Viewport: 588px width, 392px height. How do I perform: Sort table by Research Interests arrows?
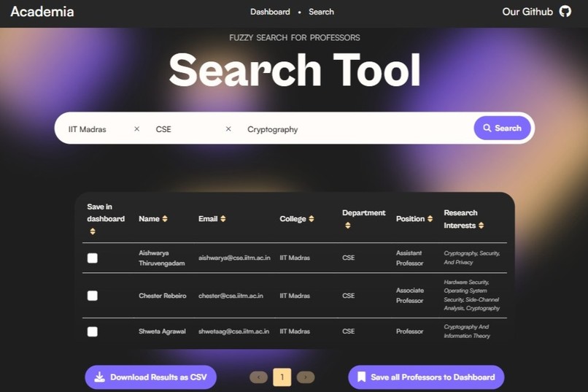tap(481, 225)
